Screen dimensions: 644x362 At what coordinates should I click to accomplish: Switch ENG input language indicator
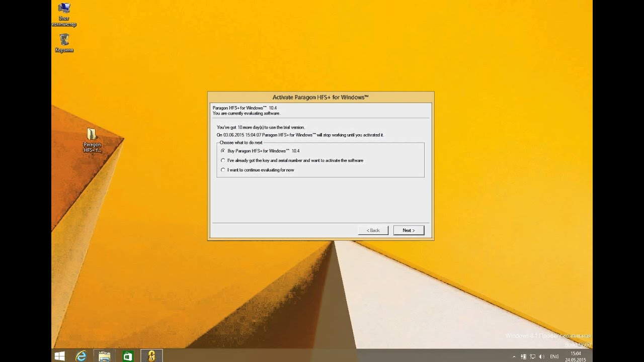554,356
